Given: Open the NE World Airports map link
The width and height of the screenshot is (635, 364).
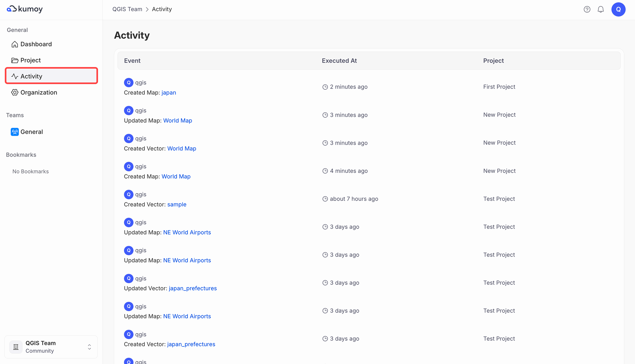Looking at the screenshot, I should click(187, 232).
